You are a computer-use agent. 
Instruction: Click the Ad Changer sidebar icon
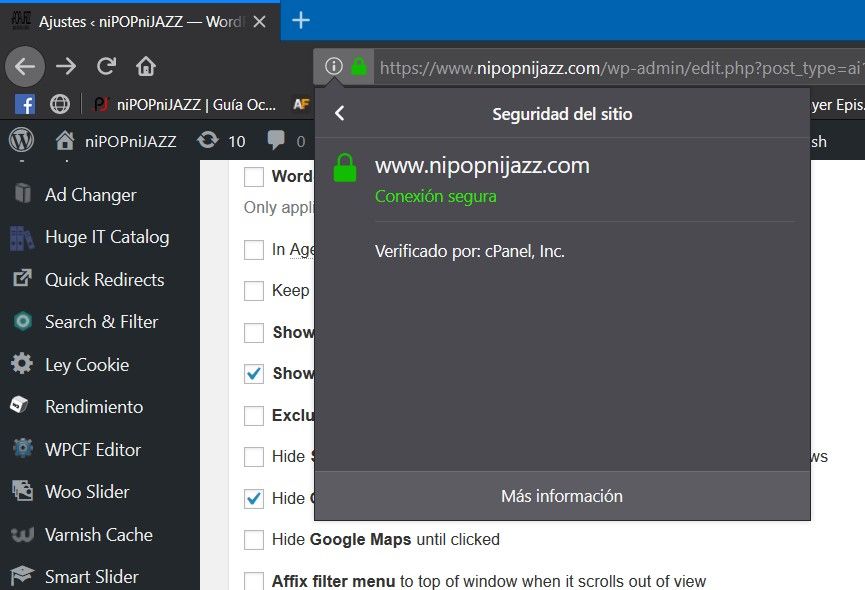pos(23,194)
